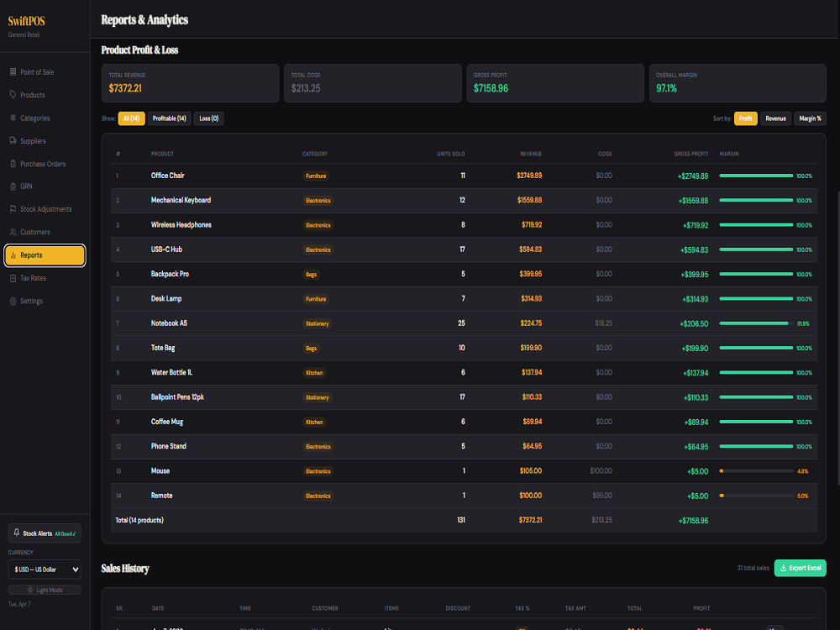Click Customer column header in Sales History
The height and width of the screenshot is (630, 840).
(x=324, y=608)
